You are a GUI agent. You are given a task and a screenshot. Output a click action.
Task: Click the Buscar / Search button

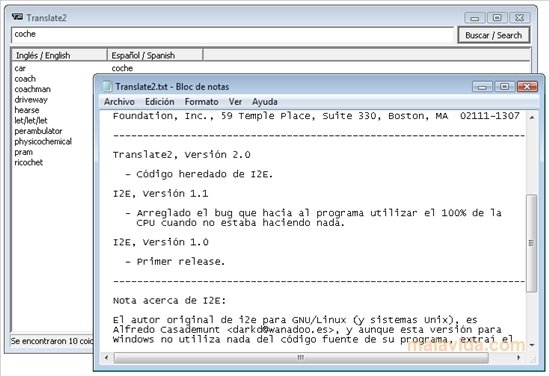click(x=494, y=35)
